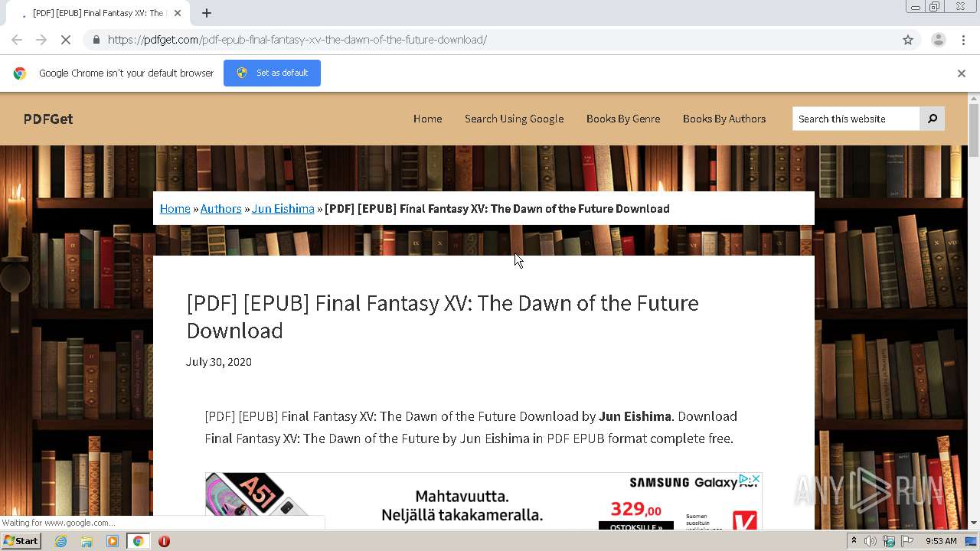980x551 pixels.
Task: Go back to previous page
Action: 17,40
